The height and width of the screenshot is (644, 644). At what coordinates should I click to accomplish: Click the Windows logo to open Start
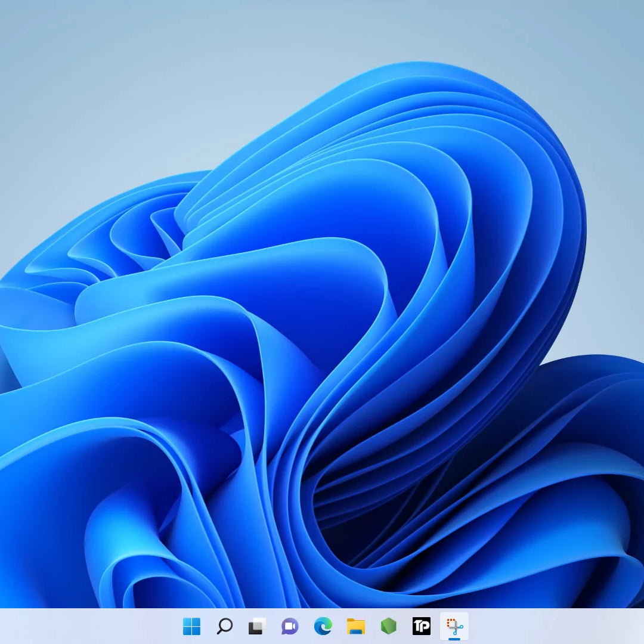click(191, 626)
